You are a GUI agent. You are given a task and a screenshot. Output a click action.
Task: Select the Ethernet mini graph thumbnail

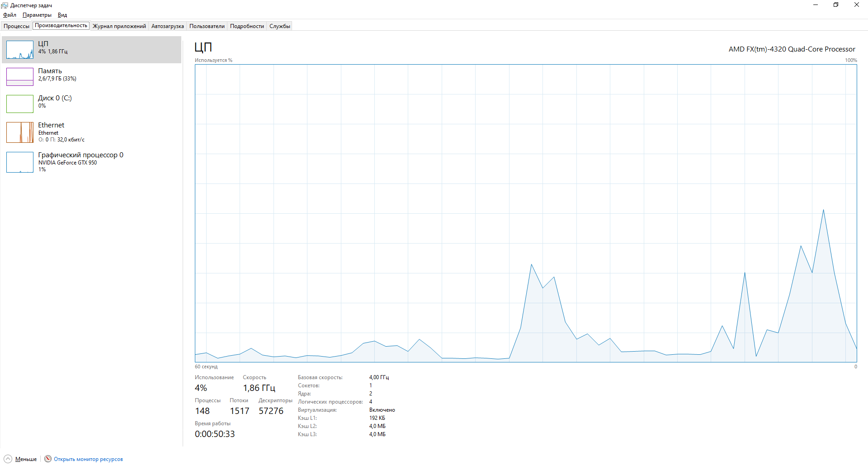[20, 132]
